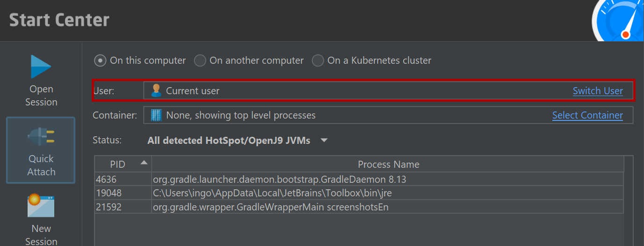Click the Open Session play icon
644x246 pixels.
coord(41,67)
